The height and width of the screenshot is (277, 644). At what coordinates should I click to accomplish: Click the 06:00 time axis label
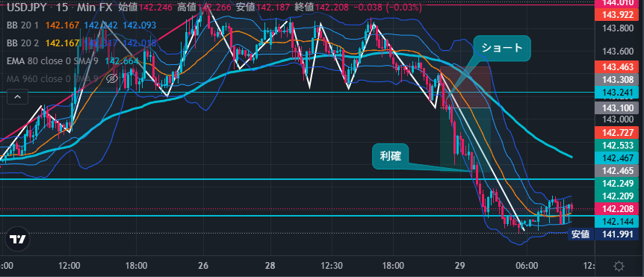(x=527, y=266)
